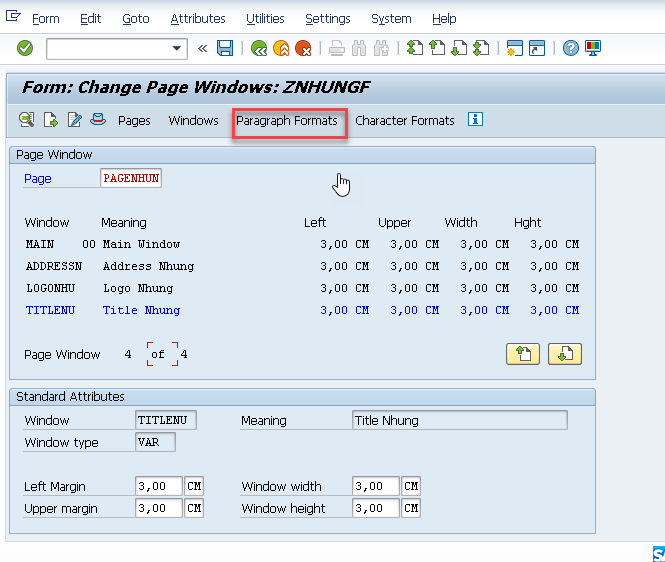Image resolution: width=665 pixels, height=562 pixels.
Task: Customize local layout monitor icon
Action: coord(593,48)
